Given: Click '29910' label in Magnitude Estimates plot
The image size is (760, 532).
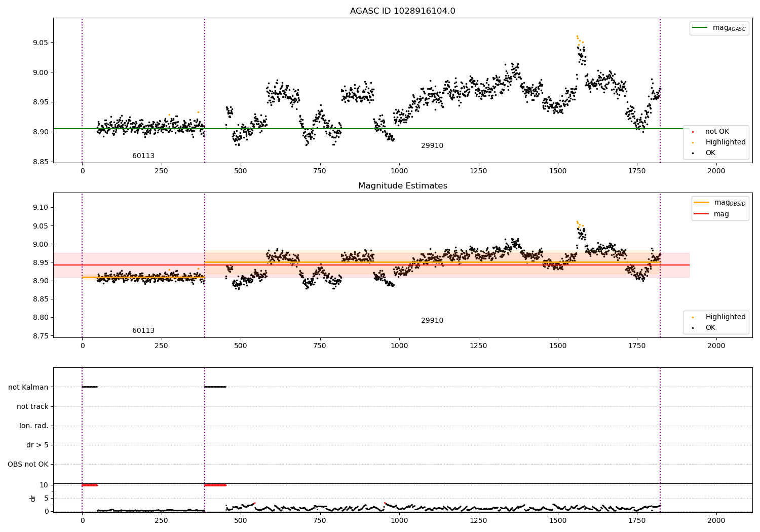Looking at the screenshot, I should 432,321.
